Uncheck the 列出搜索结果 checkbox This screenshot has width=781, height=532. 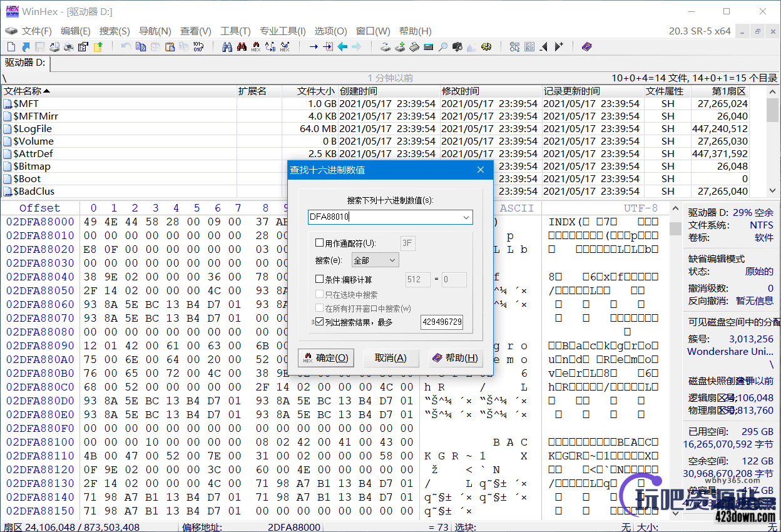320,322
